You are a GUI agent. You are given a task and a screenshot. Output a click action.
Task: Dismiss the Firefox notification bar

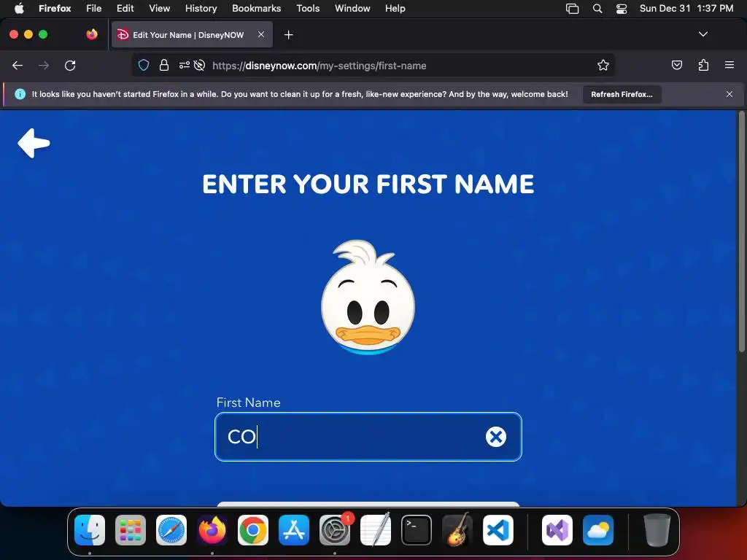[x=729, y=94]
